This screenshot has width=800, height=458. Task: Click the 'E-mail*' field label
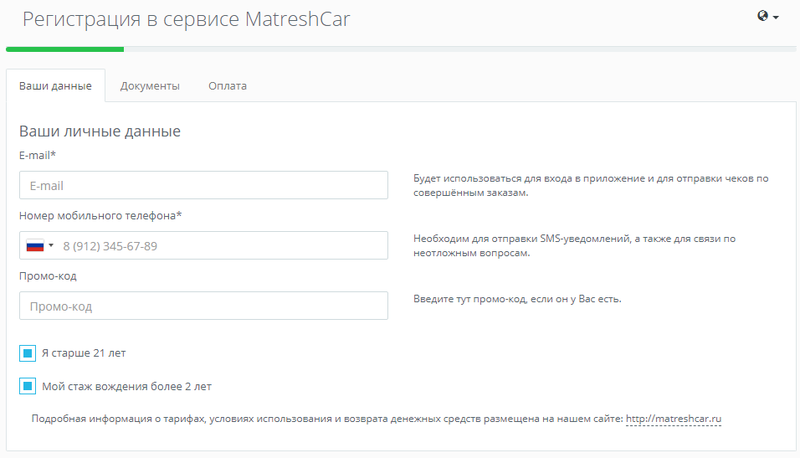(37, 155)
